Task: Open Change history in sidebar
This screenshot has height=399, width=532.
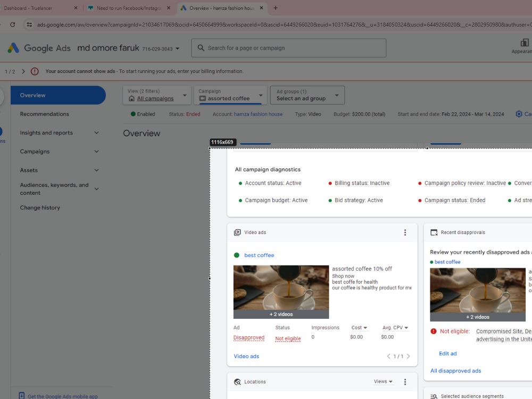Action: pos(40,207)
